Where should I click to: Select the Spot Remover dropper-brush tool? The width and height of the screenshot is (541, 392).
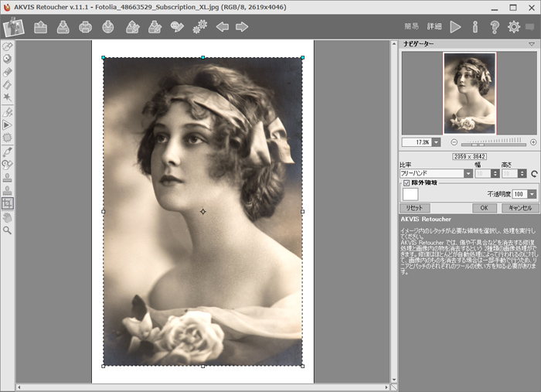7,152
